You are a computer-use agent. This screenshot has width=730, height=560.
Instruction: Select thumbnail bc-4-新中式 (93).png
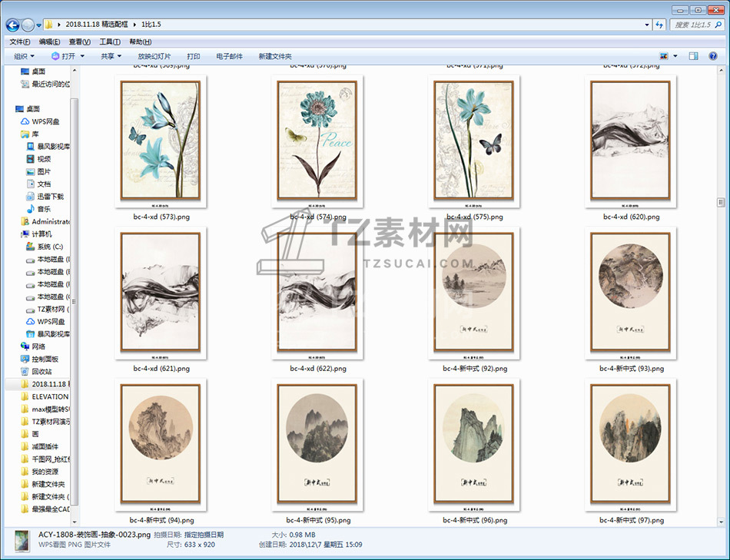coord(630,292)
